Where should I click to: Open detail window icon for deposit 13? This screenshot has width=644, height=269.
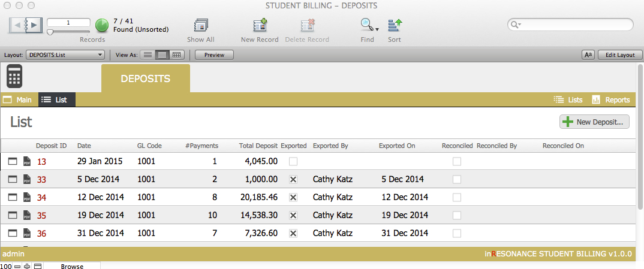click(x=13, y=161)
